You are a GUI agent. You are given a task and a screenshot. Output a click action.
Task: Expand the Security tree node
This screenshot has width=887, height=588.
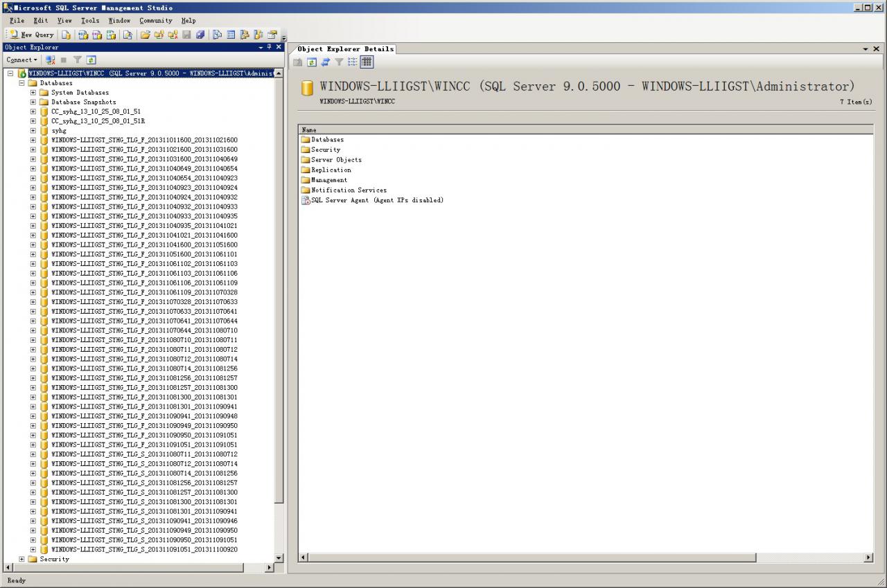tap(21, 559)
